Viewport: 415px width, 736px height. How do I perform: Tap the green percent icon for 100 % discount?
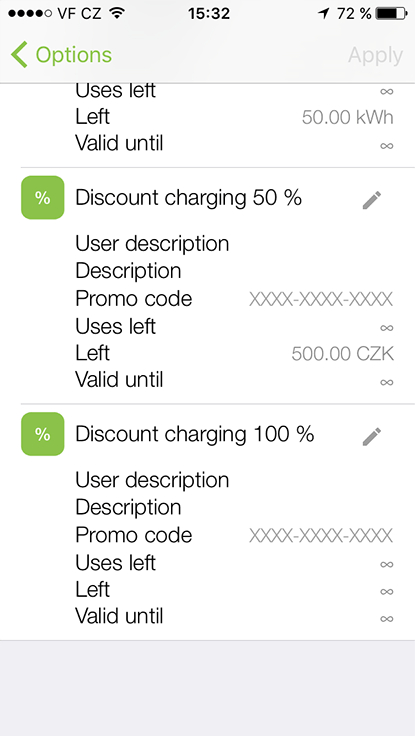tap(43, 434)
